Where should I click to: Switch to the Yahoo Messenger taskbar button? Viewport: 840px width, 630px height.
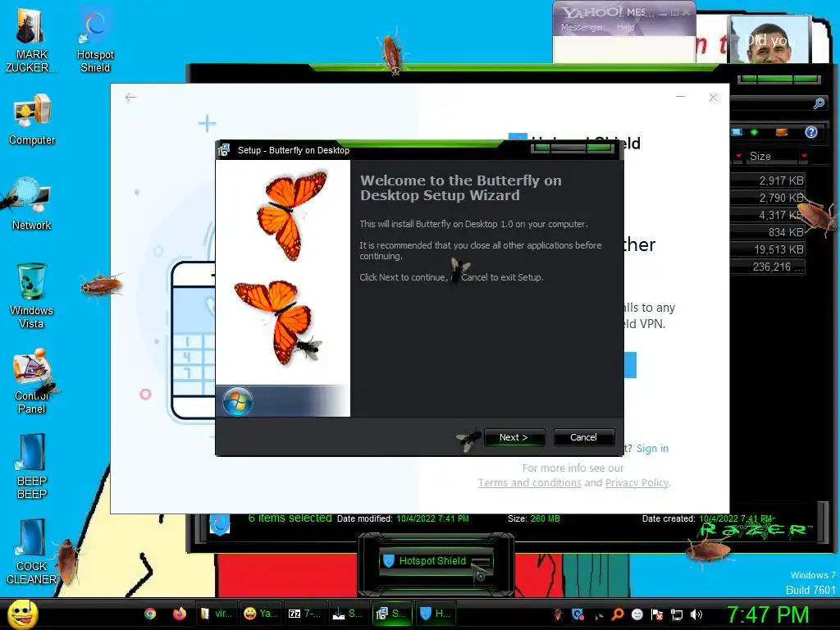click(260, 614)
